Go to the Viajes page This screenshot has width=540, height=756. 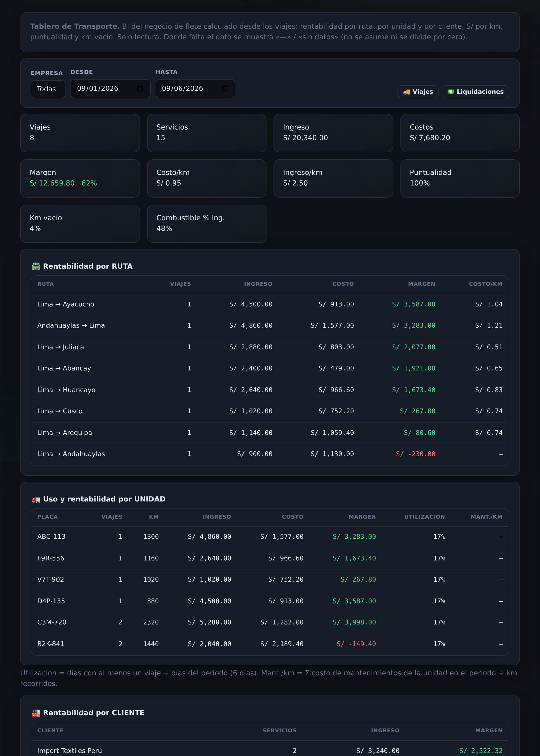coord(418,92)
